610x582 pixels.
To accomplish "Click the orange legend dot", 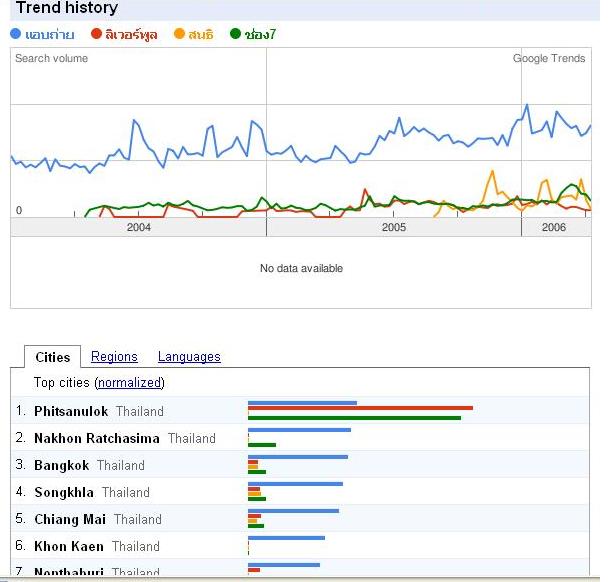I will pyautogui.click(x=179, y=34).
